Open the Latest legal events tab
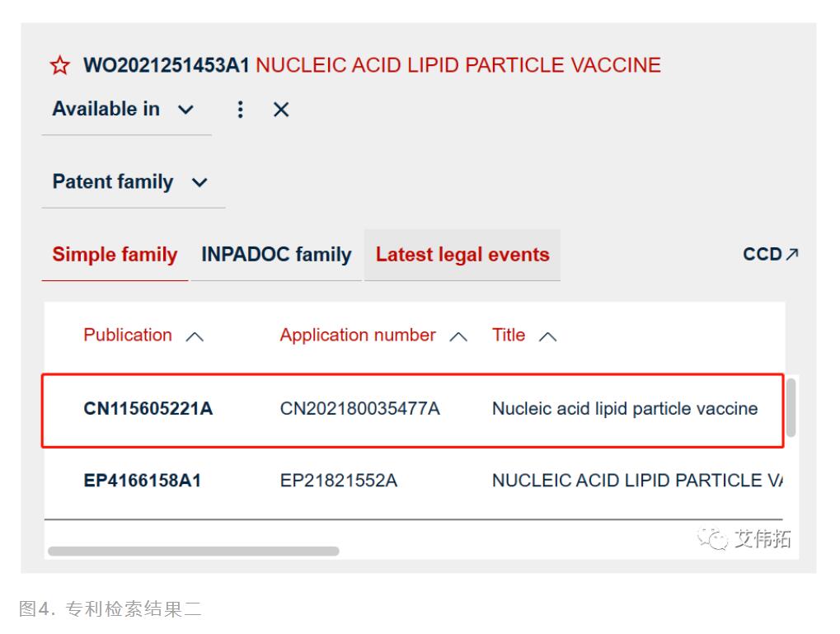This screenshot has height=634, width=840. tap(462, 255)
